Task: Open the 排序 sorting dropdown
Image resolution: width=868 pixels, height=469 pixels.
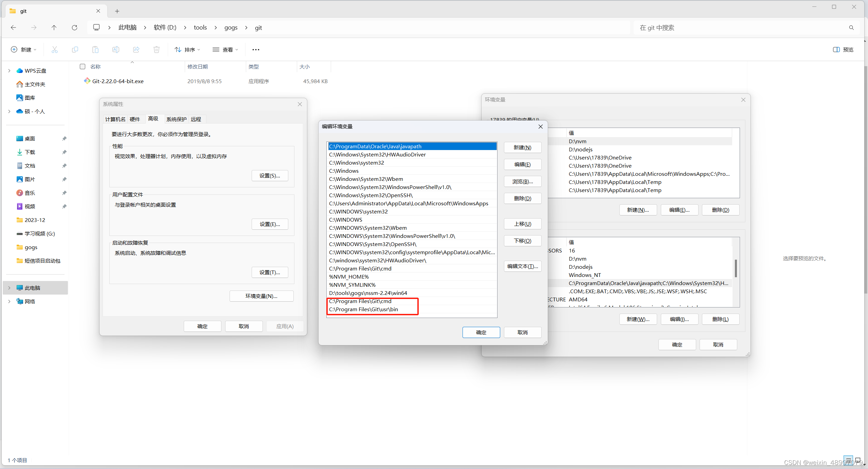Action: 187,50
